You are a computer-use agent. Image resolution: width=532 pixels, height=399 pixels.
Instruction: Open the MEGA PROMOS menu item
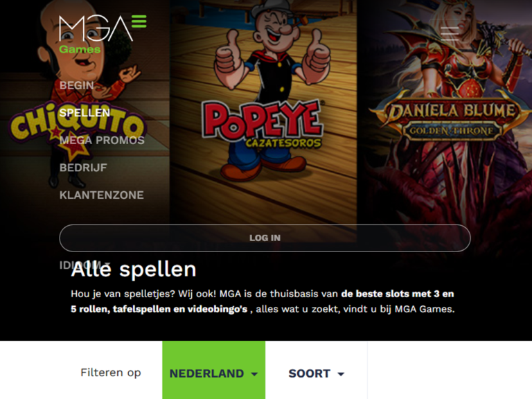click(x=102, y=140)
